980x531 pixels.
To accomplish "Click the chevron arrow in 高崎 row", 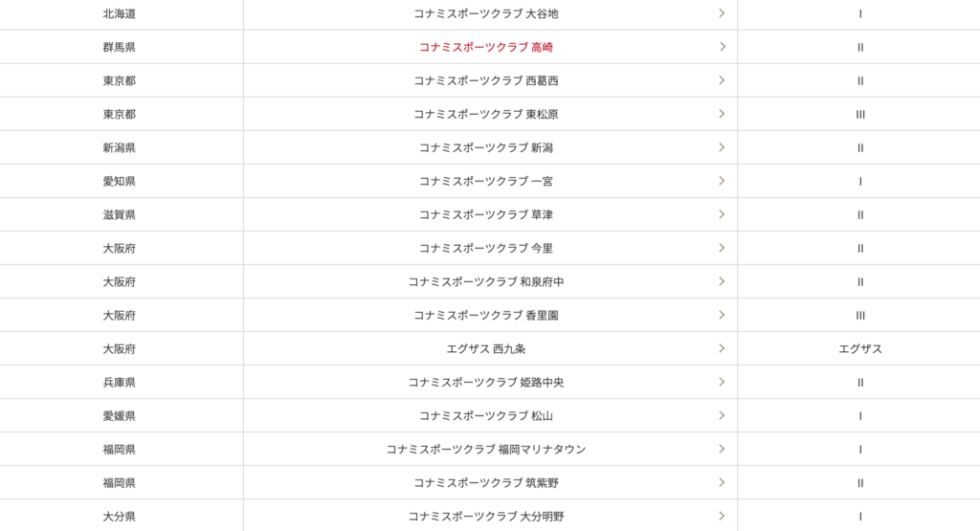I will click(x=722, y=47).
